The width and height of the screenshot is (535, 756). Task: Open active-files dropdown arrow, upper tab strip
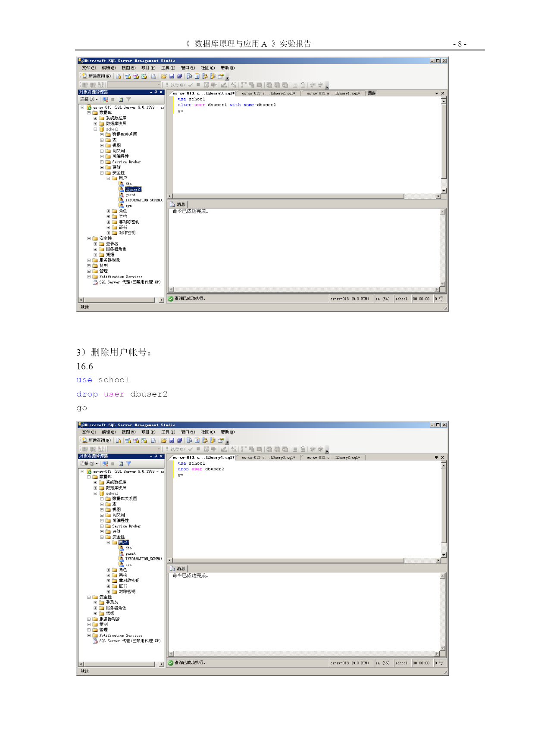click(436, 94)
